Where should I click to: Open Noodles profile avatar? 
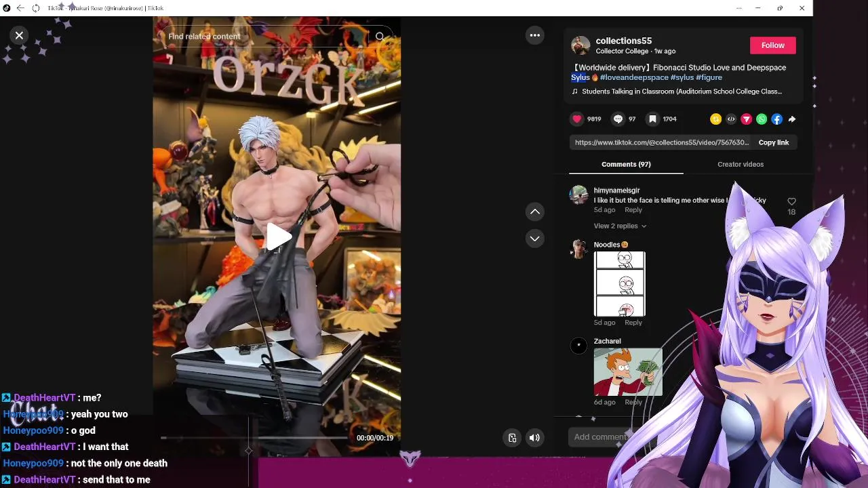tap(578, 249)
